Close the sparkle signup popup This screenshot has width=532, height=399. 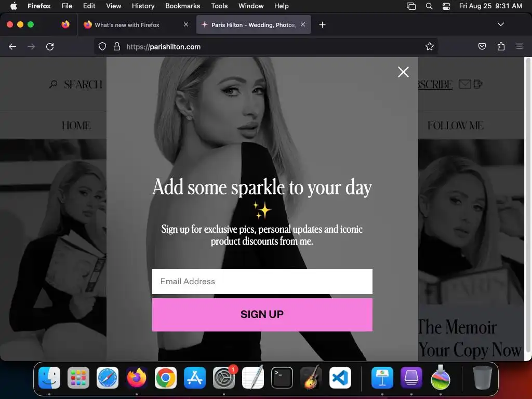point(403,72)
